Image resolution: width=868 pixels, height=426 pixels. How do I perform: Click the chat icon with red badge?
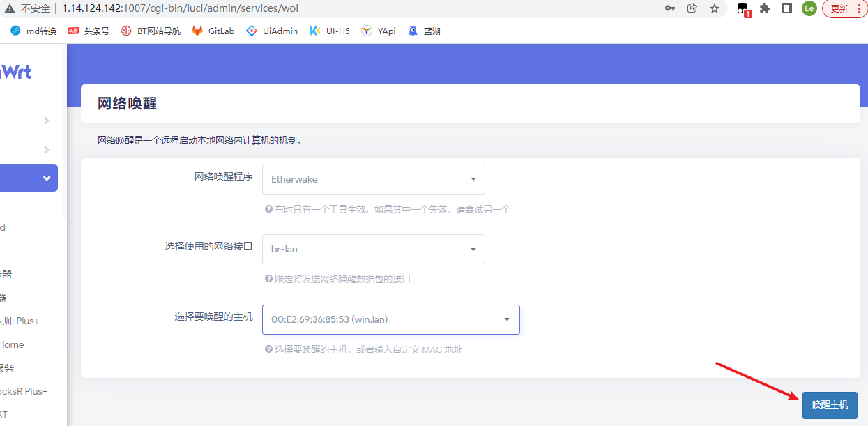pos(742,9)
